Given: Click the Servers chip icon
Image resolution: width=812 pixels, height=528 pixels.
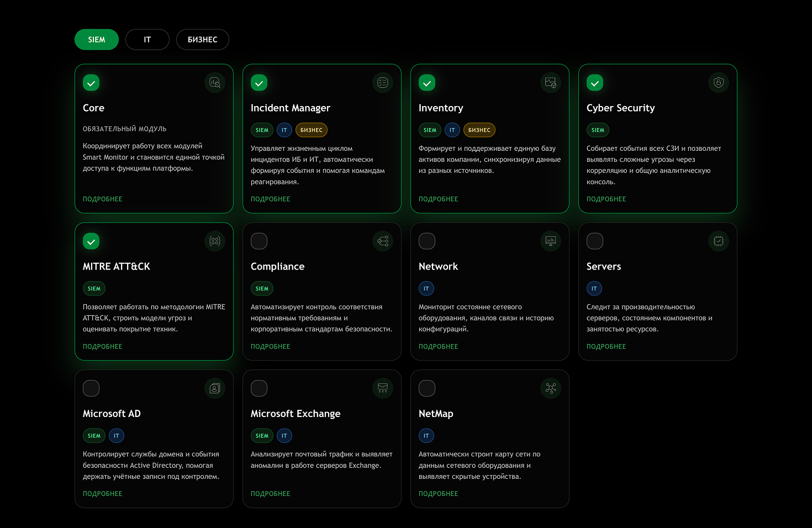Looking at the screenshot, I should tap(719, 241).
